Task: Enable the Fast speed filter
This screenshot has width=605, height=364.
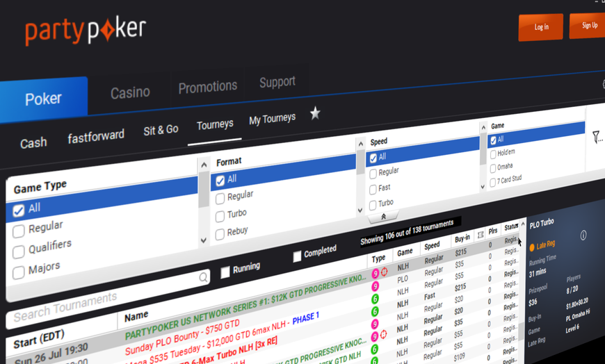Action: [x=373, y=190]
